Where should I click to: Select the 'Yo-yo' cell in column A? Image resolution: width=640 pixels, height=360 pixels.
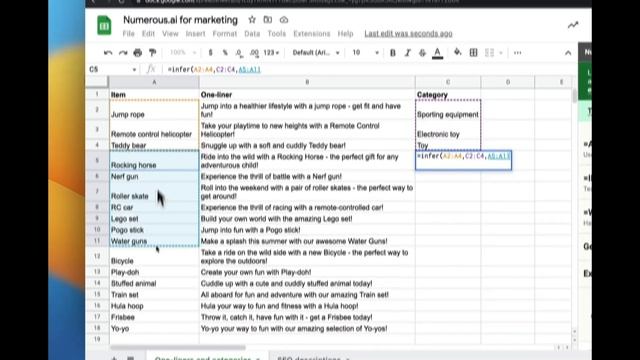tap(154, 328)
